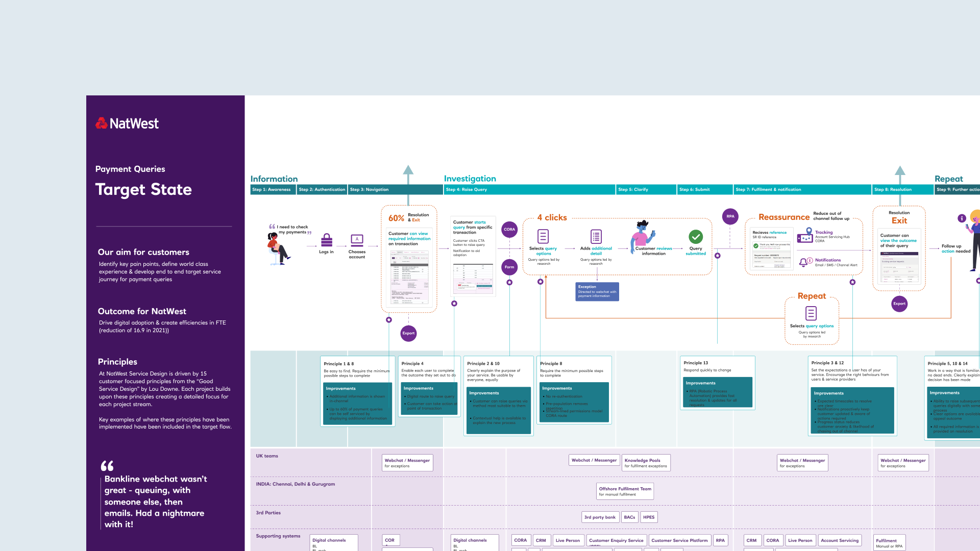Click the laptop Chooses account icon
The height and width of the screenshot is (551, 980).
coord(357,240)
